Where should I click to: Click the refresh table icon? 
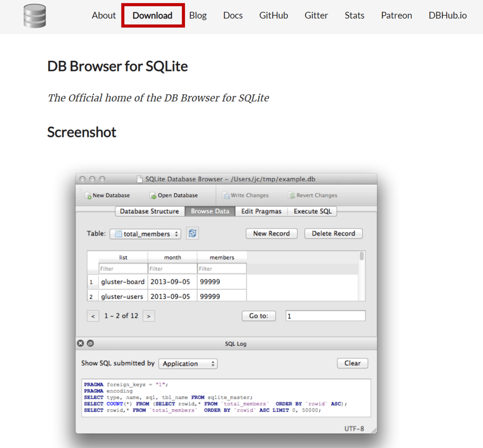point(192,234)
